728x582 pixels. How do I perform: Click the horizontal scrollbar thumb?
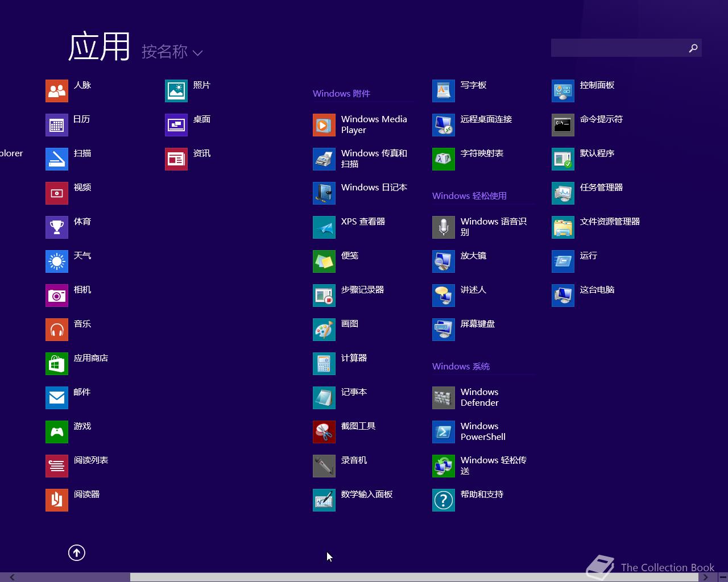414,577
